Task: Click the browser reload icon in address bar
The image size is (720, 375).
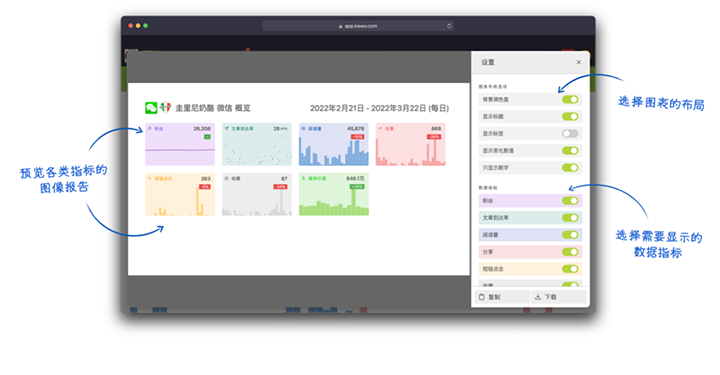Action: click(x=449, y=26)
